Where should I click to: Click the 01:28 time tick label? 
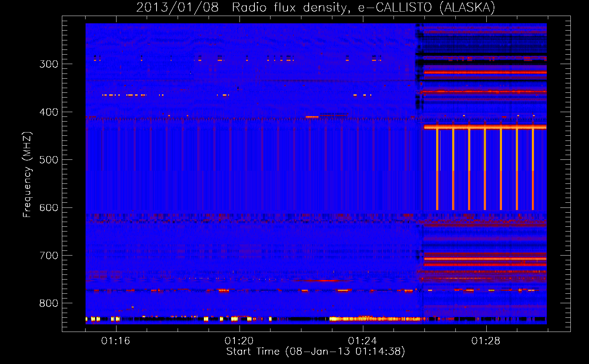click(x=486, y=341)
